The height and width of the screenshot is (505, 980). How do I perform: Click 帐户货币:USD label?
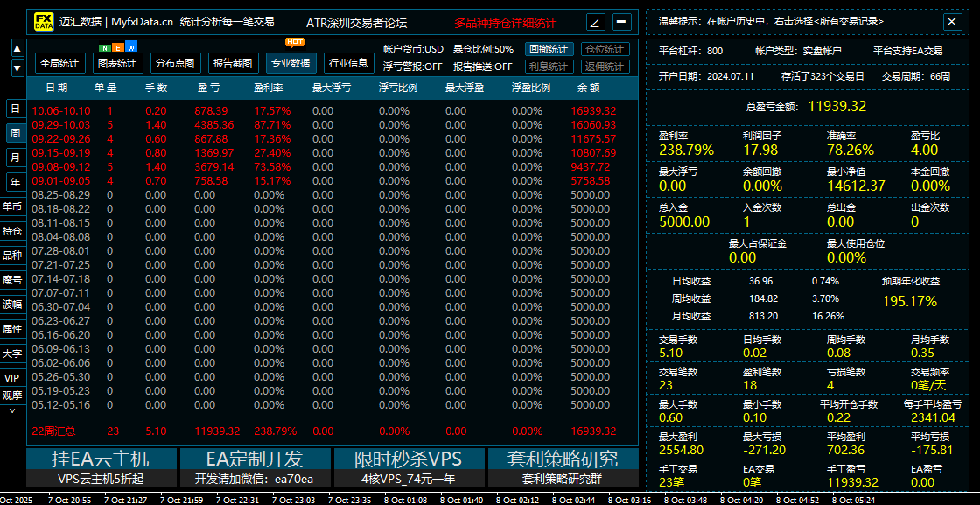(413, 49)
